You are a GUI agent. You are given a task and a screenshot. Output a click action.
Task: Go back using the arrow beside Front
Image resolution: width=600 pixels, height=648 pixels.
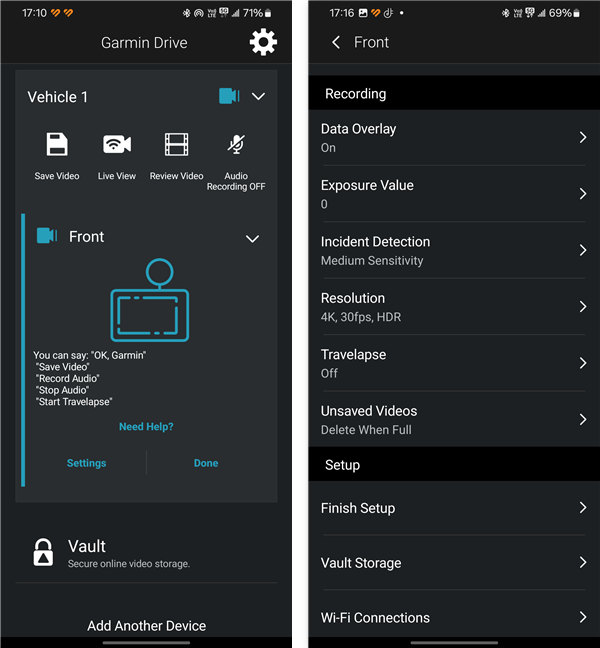click(336, 42)
